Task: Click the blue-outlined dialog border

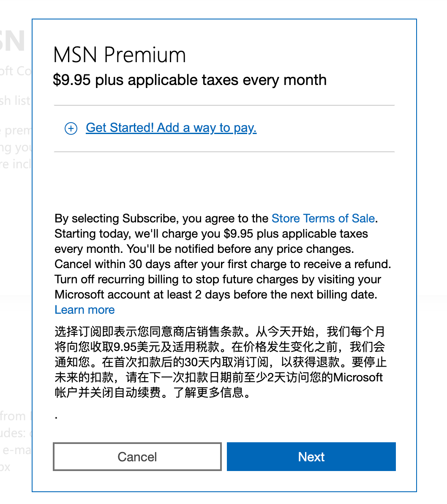Action: pyautogui.click(x=224, y=19)
